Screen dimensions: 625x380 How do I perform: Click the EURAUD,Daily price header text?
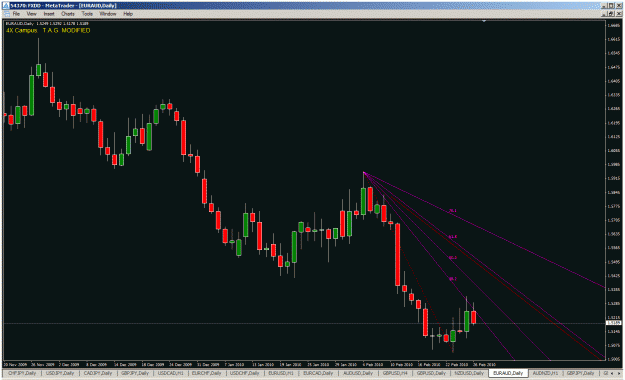47,24
